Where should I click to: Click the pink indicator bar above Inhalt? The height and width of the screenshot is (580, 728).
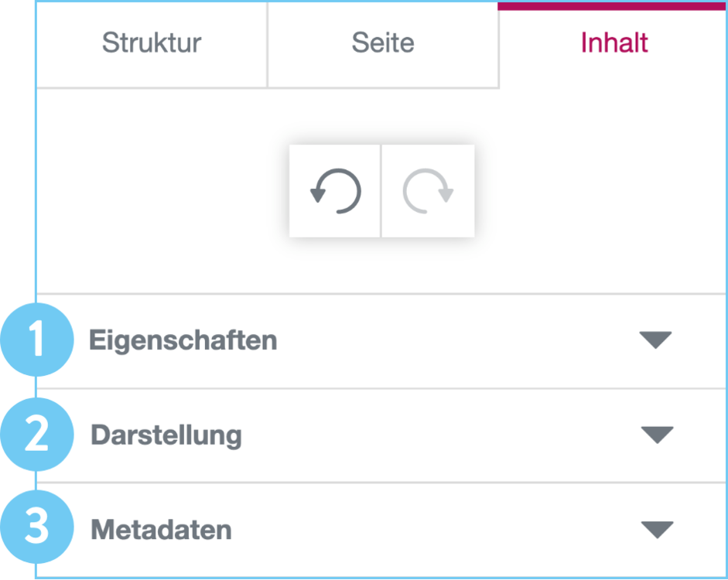(613, 5)
